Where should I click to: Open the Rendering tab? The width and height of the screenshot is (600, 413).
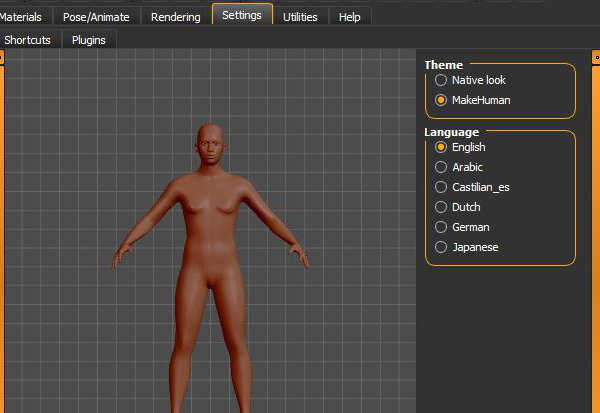click(175, 17)
